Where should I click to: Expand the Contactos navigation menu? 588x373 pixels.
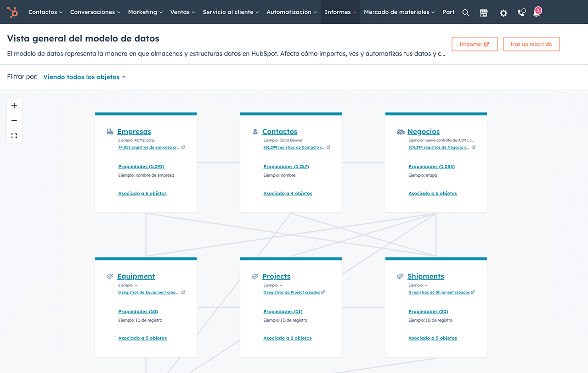(45, 12)
